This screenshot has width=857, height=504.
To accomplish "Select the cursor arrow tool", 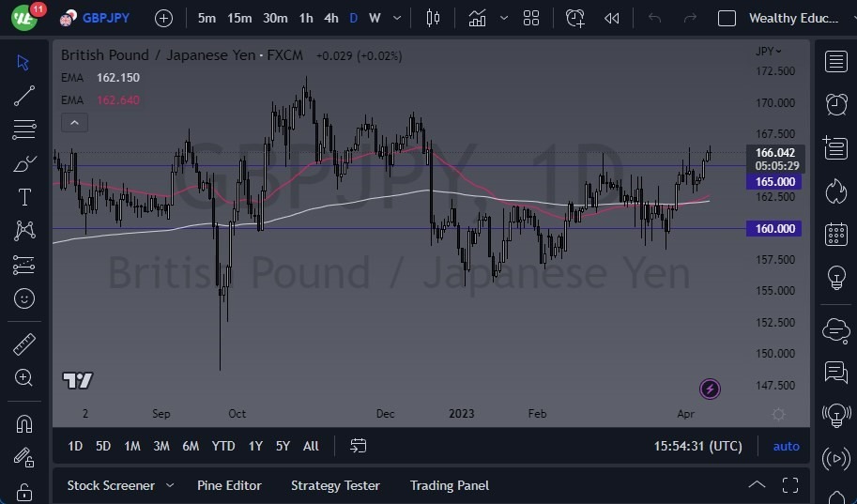I will (x=23, y=62).
